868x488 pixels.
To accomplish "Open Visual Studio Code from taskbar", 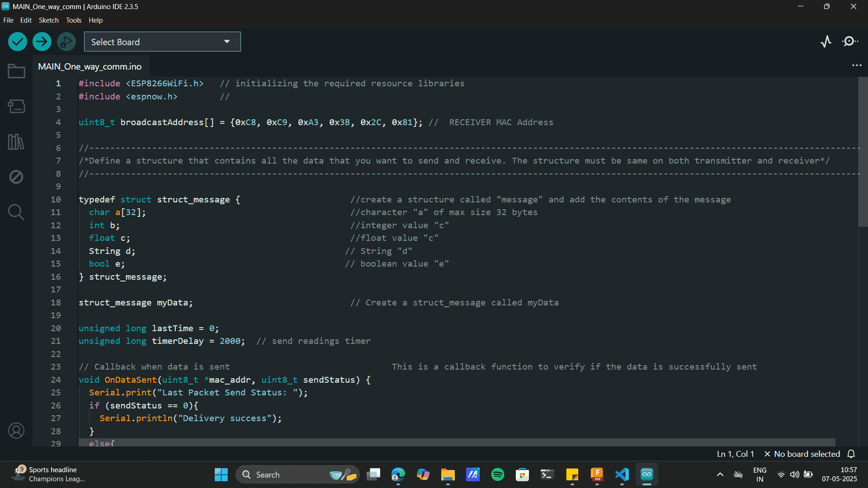I will pos(622,474).
